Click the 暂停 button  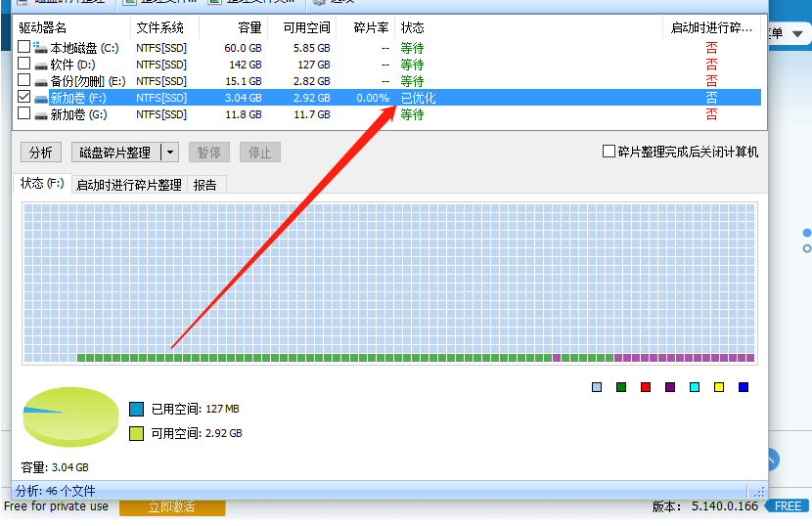[209, 153]
